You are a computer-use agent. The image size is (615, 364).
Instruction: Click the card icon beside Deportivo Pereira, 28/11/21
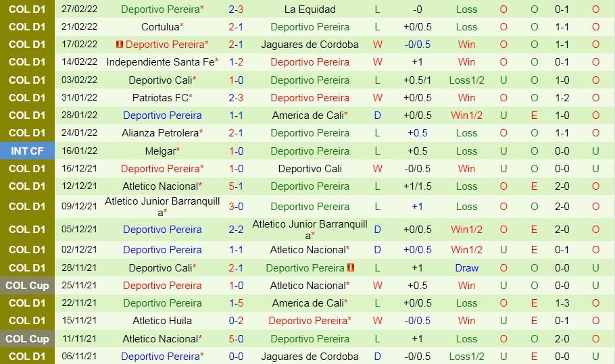click(x=351, y=267)
